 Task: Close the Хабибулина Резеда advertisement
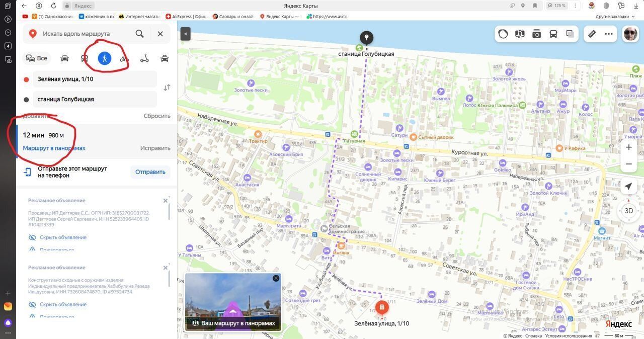[x=166, y=268]
